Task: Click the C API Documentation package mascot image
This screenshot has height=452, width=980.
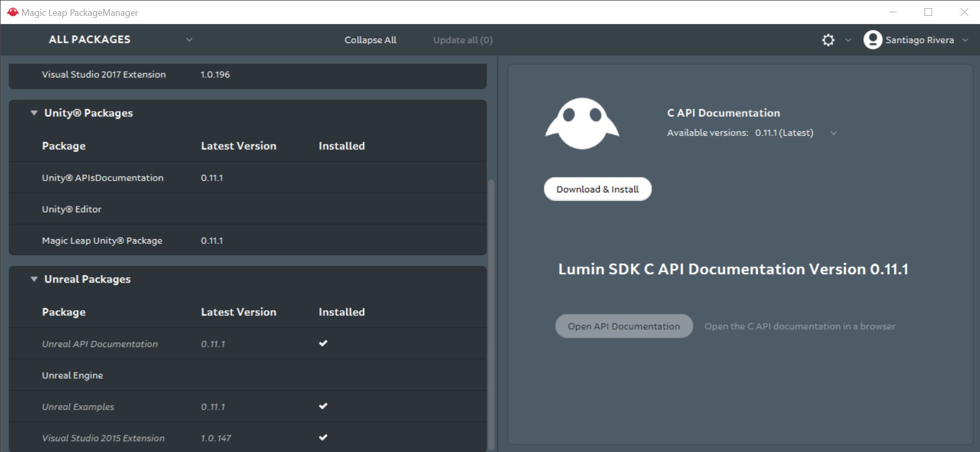Action: pyautogui.click(x=582, y=123)
